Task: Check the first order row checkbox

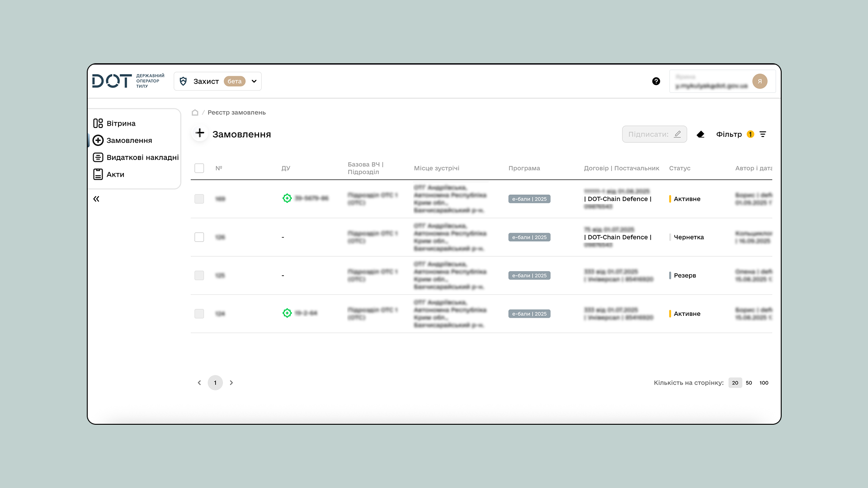Action: (199, 199)
